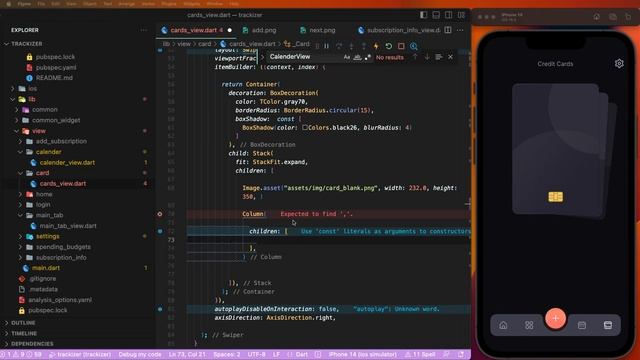Customize layout icon in title bar
The image size is (640, 360).
[461, 15]
